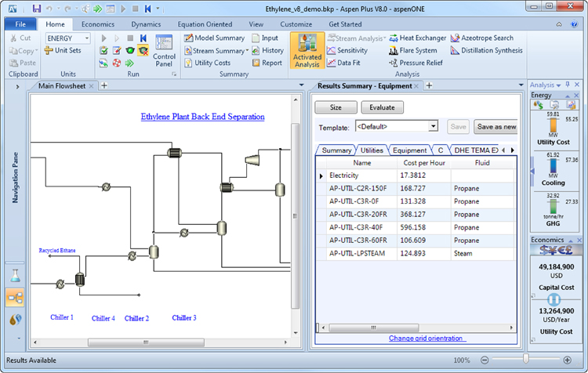Switch to the Economics ribbon tab
Viewport: 588px width, 373px height.
coord(98,24)
